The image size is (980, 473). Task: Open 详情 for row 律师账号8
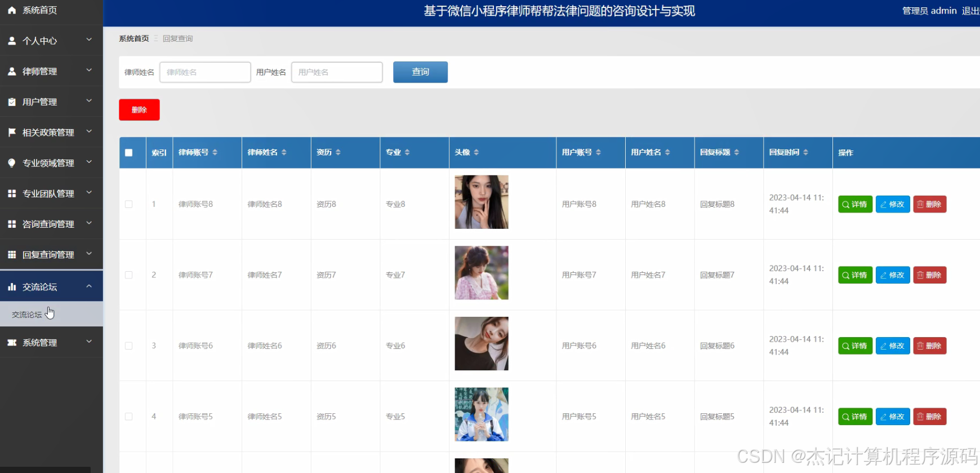[856, 204]
